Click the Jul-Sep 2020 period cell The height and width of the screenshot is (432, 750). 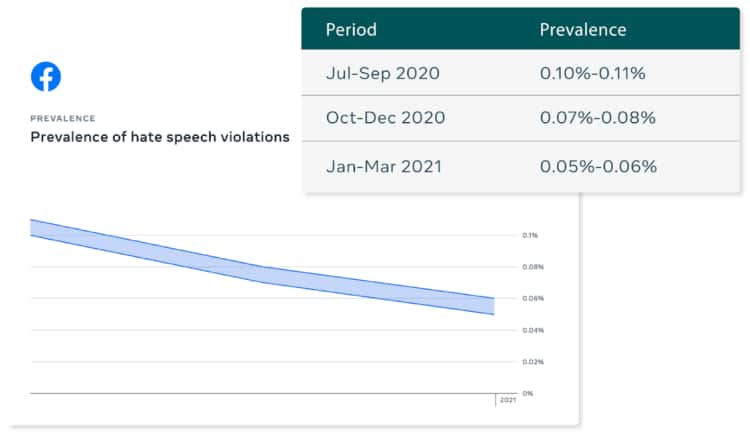[x=382, y=73]
